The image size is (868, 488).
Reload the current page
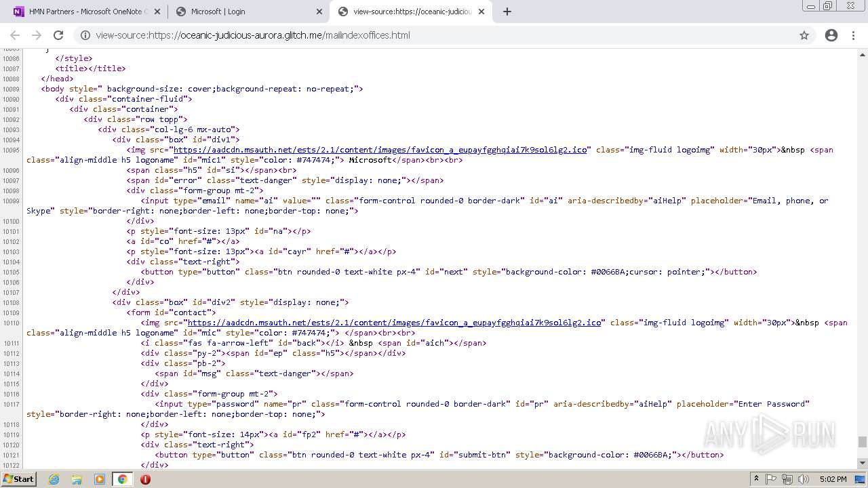pos(58,35)
